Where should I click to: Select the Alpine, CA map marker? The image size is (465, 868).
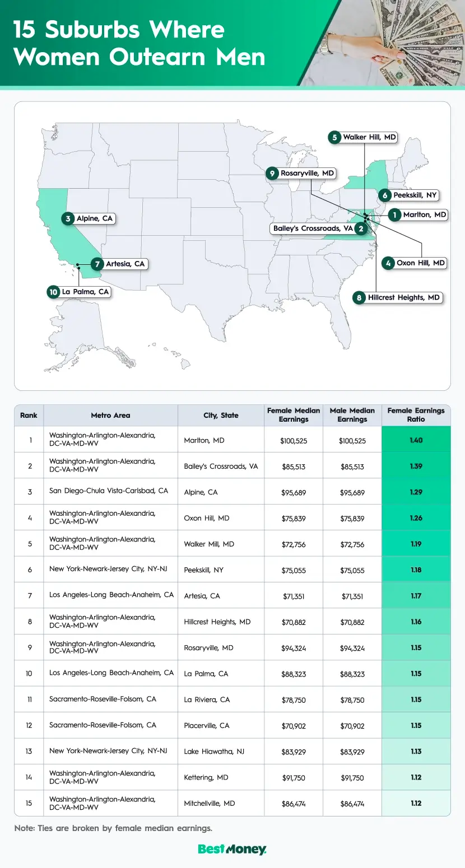tap(69, 219)
